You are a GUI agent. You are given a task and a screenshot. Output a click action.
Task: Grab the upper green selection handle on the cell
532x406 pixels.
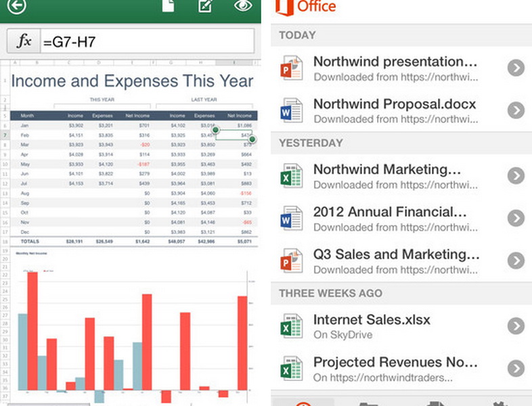[x=215, y=130]
